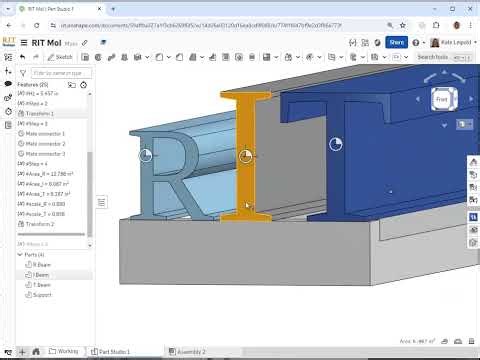Image resolution: width=480 pixels, height=360 pixels.
Task: Select the T Beam part
Action: [53, 285]
